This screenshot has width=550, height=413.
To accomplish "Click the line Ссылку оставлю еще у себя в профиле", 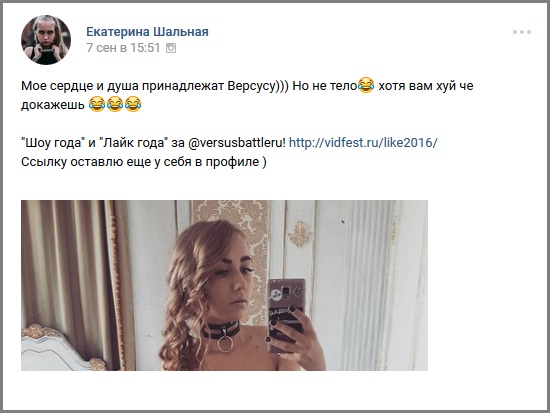I will pyautogui.click(x=144, y=162).
